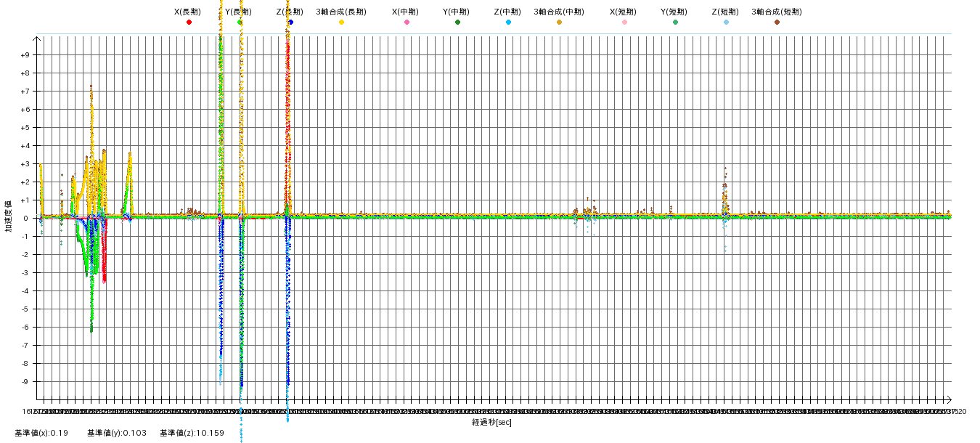Click the light blue Z(中期) legend marker
980x443 pixels.
coord(508,23)
